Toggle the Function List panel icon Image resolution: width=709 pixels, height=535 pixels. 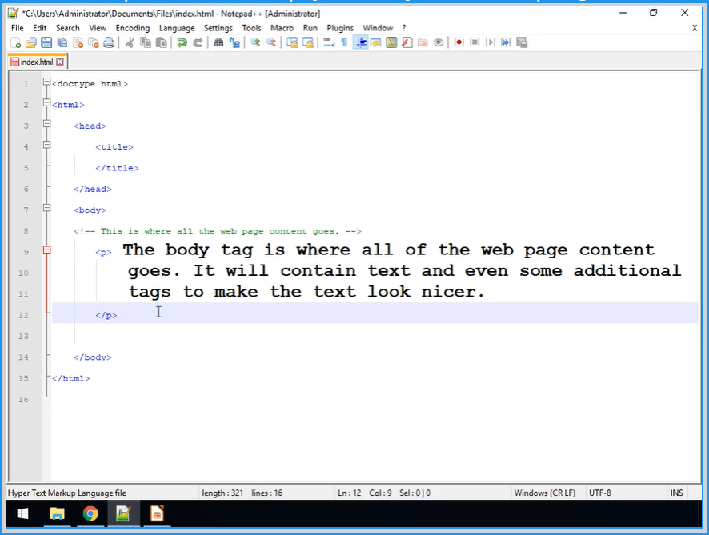407,43
